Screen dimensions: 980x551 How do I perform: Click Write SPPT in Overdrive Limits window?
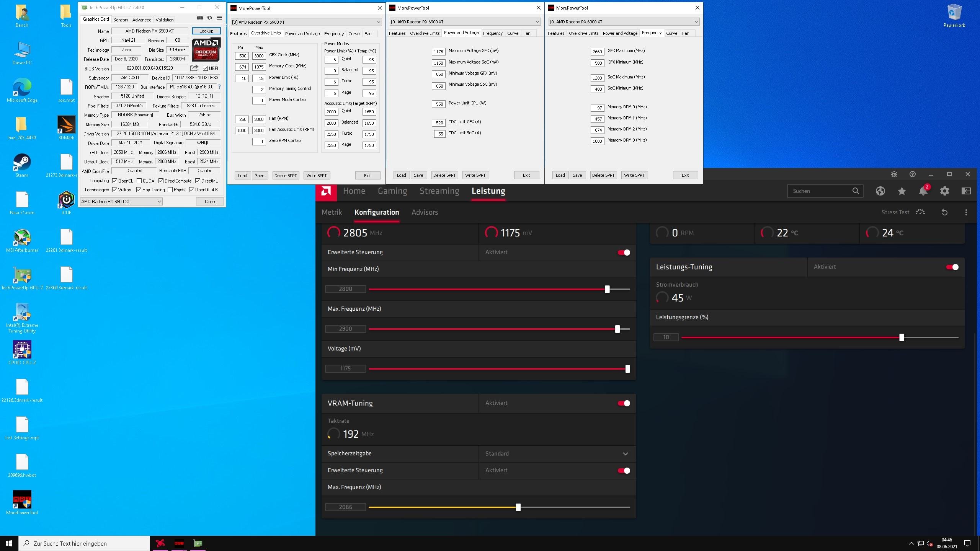tap(317, 176)
